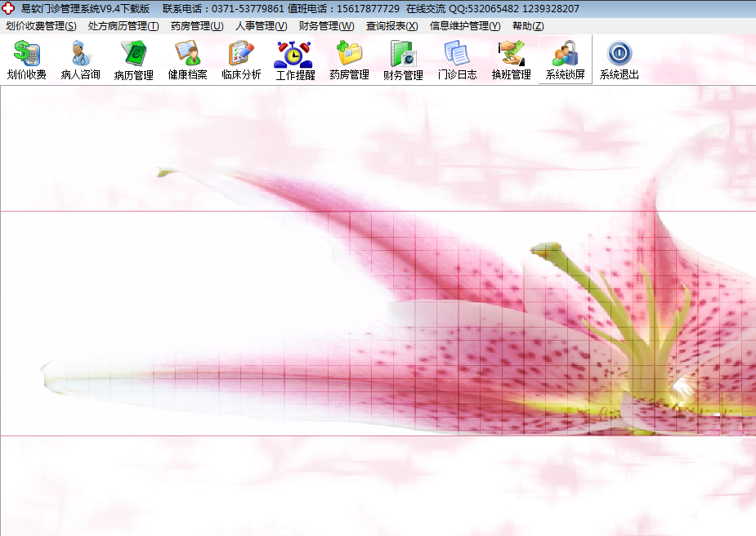Open the 财务管理(W) menu
Screen dimensions: 756x536
(326, 26)
